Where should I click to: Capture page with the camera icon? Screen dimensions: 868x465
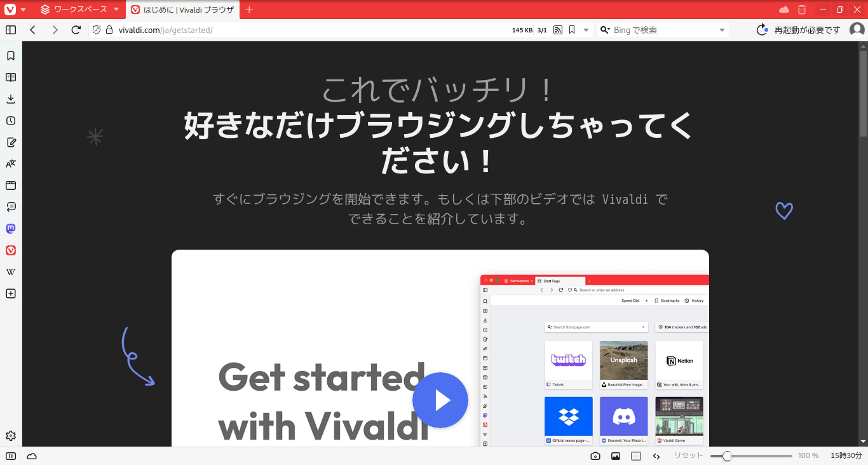coord(595,456)
